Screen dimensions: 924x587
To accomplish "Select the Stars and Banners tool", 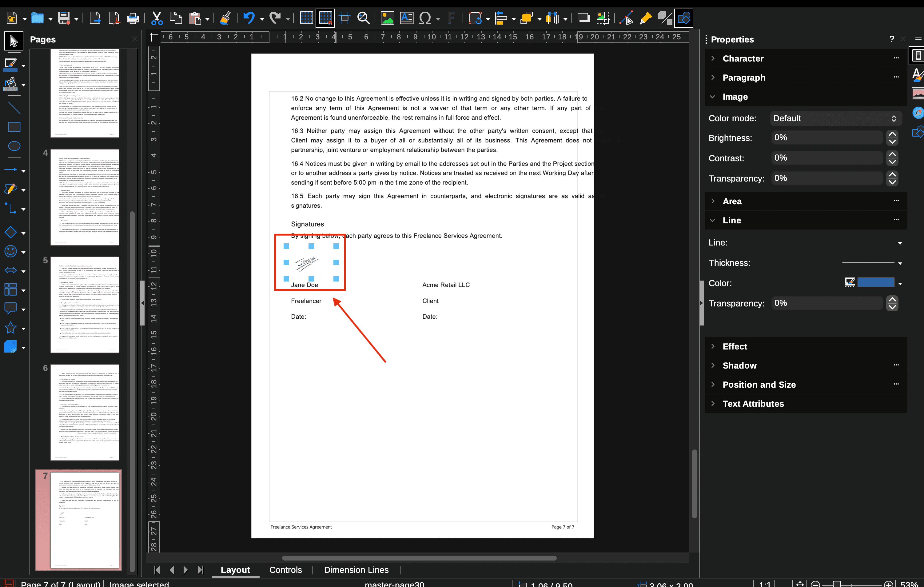I will click(10, 328).
